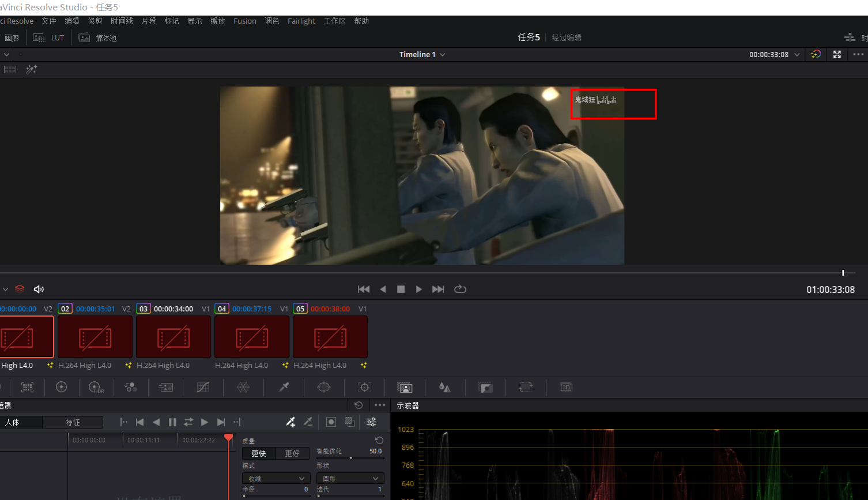This screenshot has height=500, width=868.
Task: Open the Fusion menu
Action: click(244, 21)
